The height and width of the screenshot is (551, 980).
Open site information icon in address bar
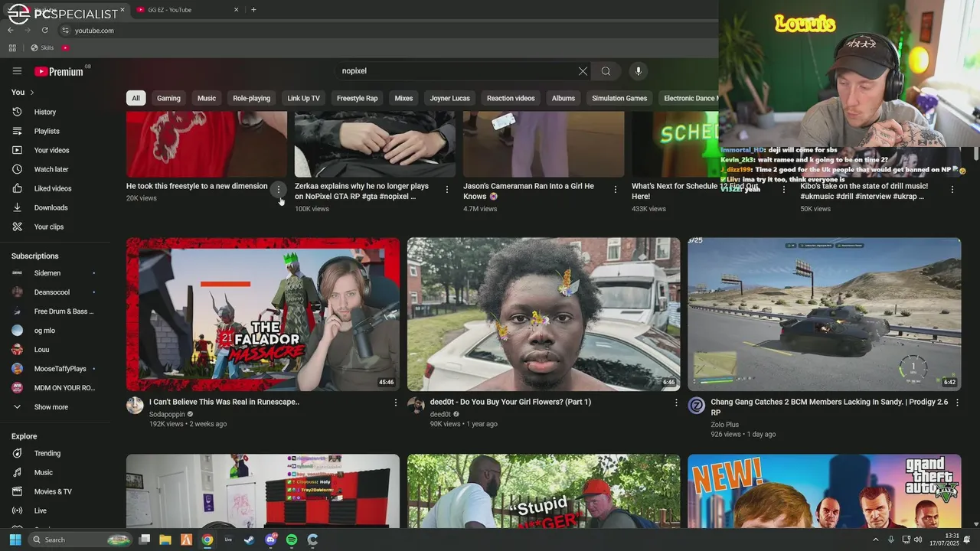click(x=66, y=31)
